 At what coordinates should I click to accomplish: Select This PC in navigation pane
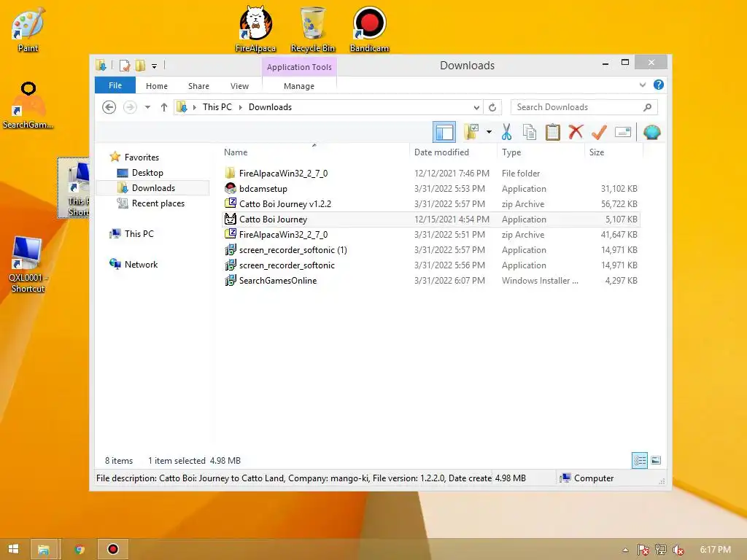point(139,234)
